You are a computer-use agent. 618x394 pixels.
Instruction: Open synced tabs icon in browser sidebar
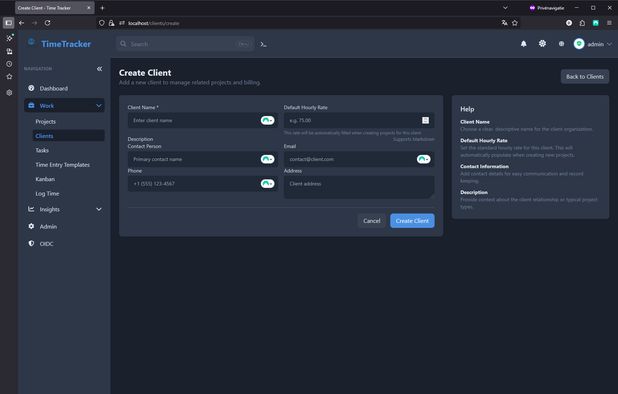9,51
